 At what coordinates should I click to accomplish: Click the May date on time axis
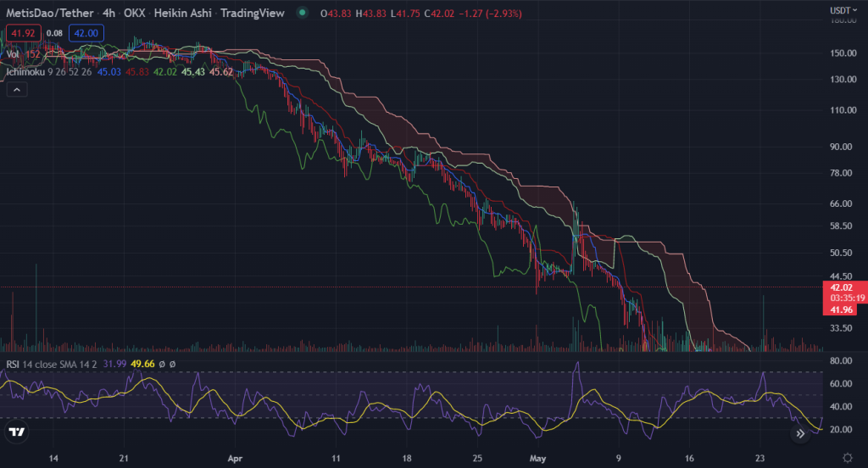tap(537, 459)
